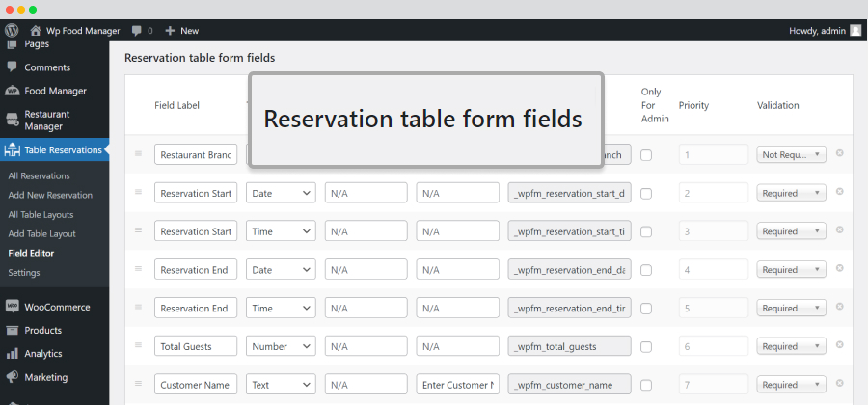
Task: Open Time type dropdown in priority 3 row
Action: [x=282, y=231]
